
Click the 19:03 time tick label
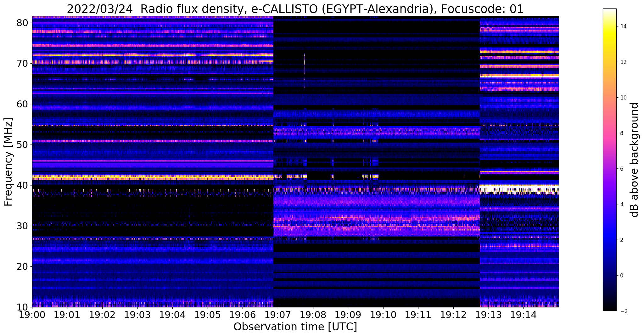pyautogui.click(x=137, y=314)
